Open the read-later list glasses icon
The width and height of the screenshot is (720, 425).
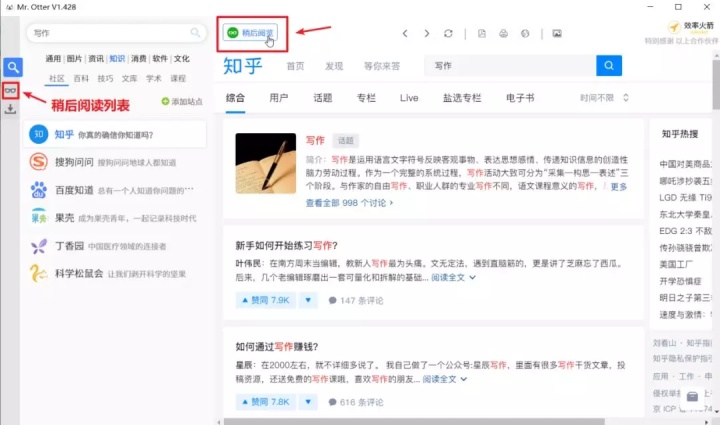[10, 90]
